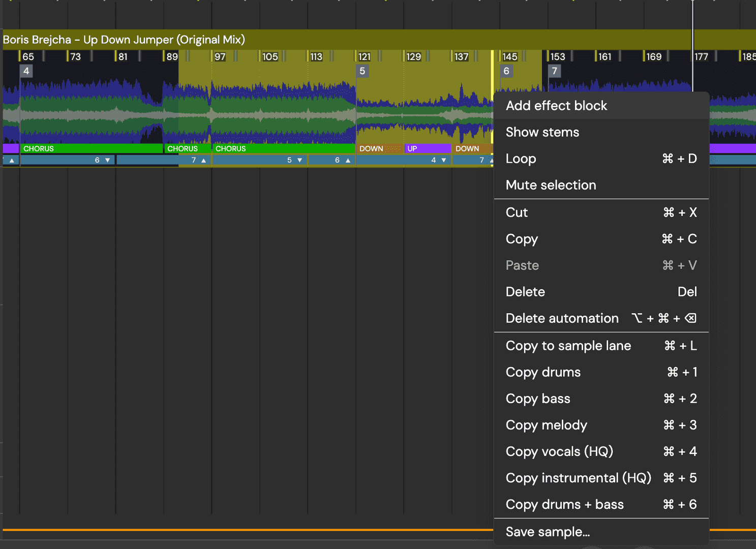The width and height of the screenshot is (756, 549).
Task: Open energy level 6 down-arrow segment
Action: tap(68, 160)
